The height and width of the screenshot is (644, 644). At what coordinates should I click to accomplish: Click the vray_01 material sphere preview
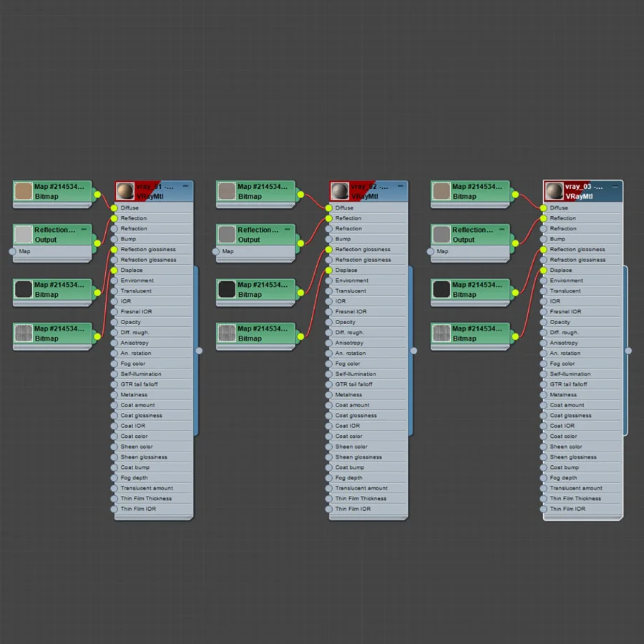(125, 191)
